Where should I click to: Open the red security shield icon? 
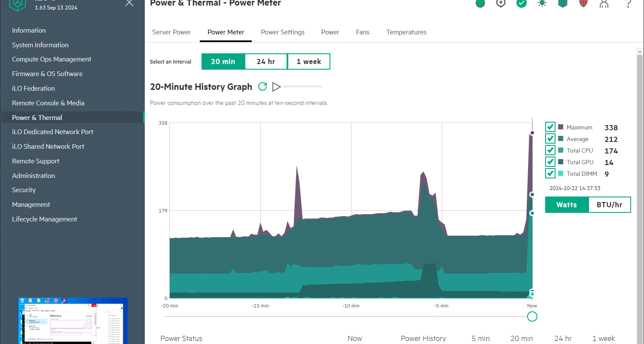(x=583, y=3)
